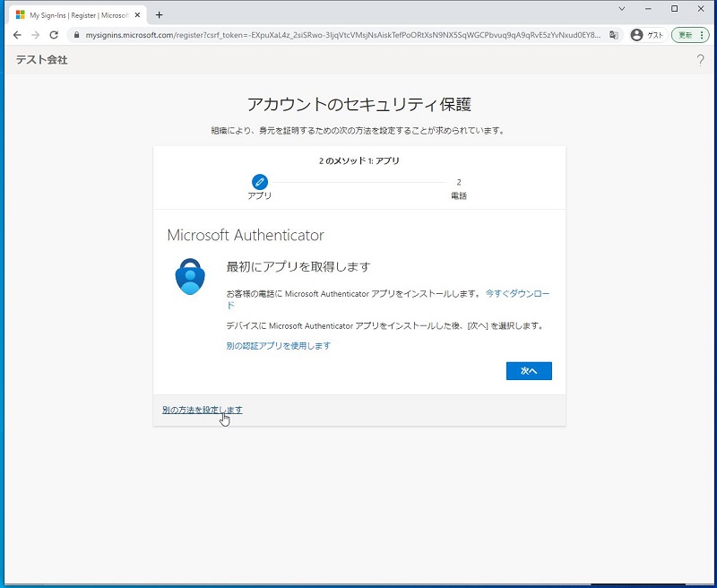
Task: Click the Microsoft Authenticator heading text
Action: pos(246,235)
